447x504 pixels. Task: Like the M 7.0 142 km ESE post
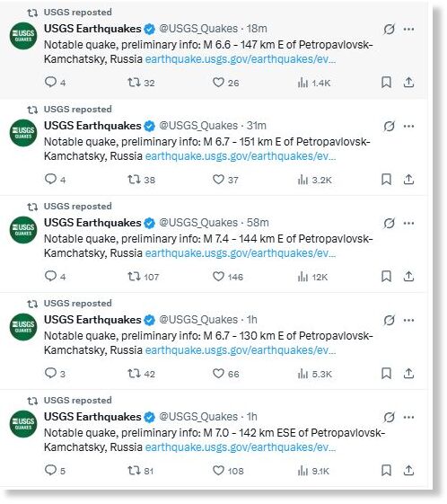[x=228, y=471]
